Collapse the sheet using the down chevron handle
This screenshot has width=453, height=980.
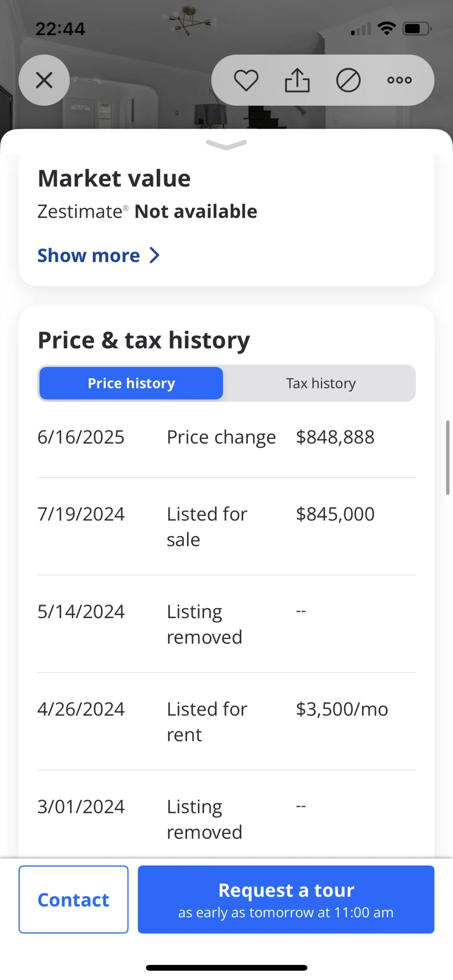tap(226, 144)
